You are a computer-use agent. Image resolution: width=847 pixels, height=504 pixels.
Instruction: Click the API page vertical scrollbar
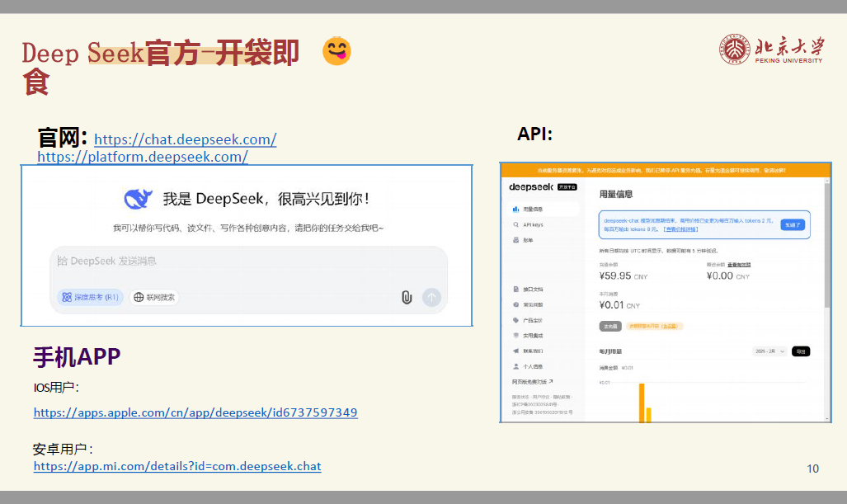(827, 244)
